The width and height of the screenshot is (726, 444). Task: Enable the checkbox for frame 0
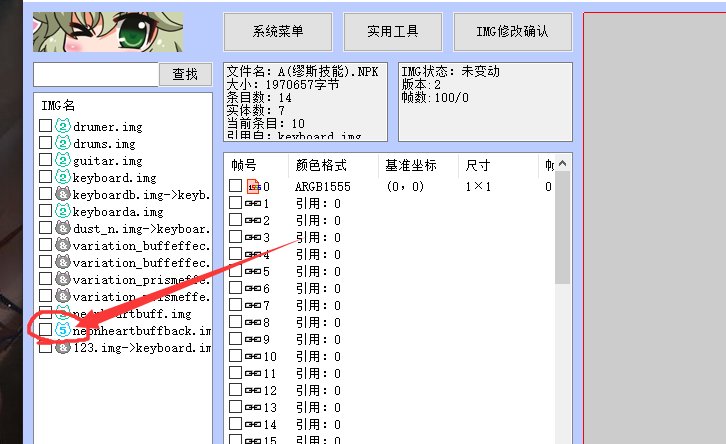[235, 186]
